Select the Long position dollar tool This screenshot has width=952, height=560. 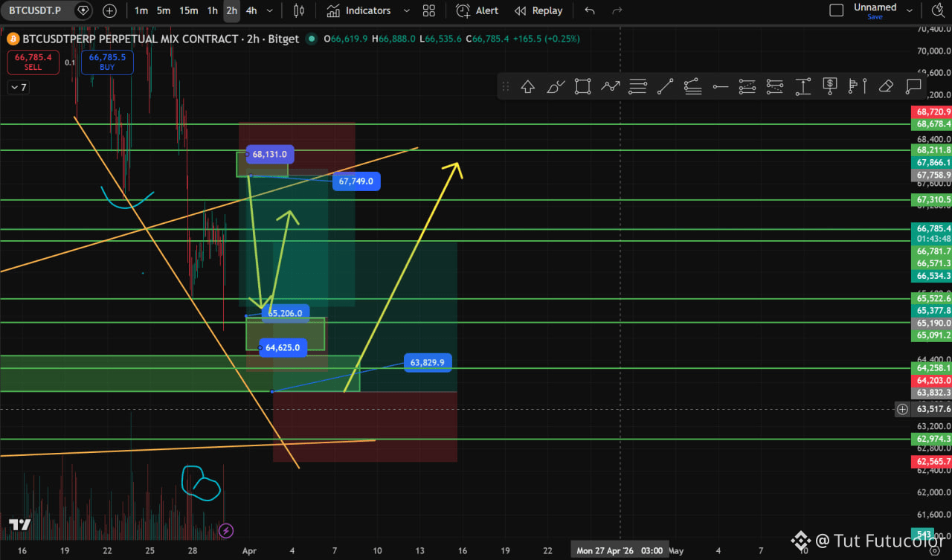click(x=830, y=86)
